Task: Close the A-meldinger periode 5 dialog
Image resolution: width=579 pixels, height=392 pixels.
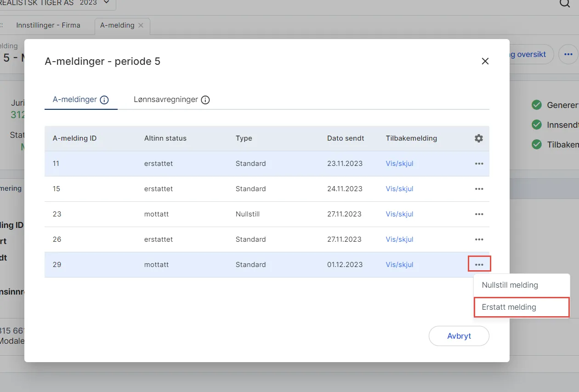Action: click(x=485, y=61)
